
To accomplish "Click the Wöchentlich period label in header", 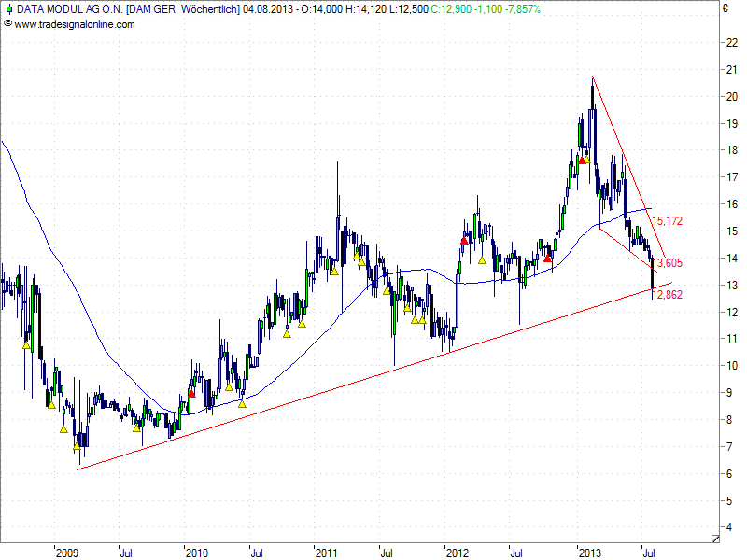I will pyautogui.click(x=206, y=9).
